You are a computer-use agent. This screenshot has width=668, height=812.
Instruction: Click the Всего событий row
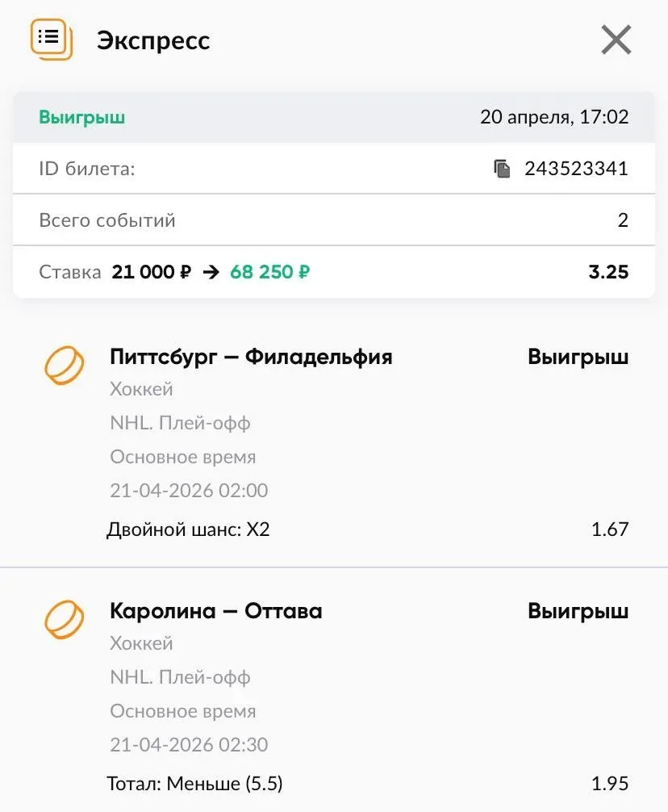[x=333, y=220]
